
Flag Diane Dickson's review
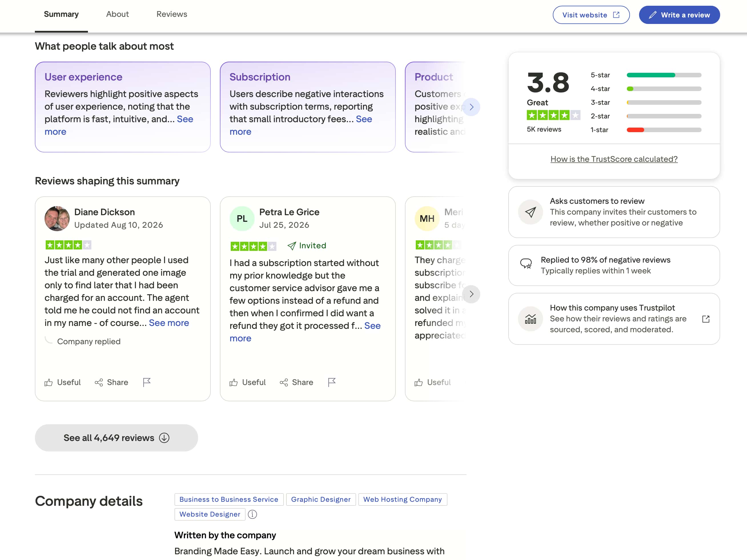click(x=146, y=382)
